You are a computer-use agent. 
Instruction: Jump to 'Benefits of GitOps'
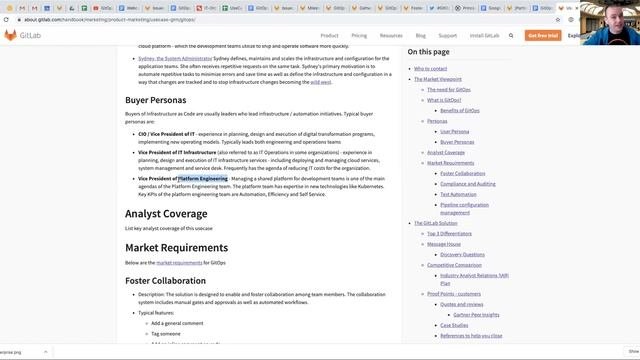460,111
